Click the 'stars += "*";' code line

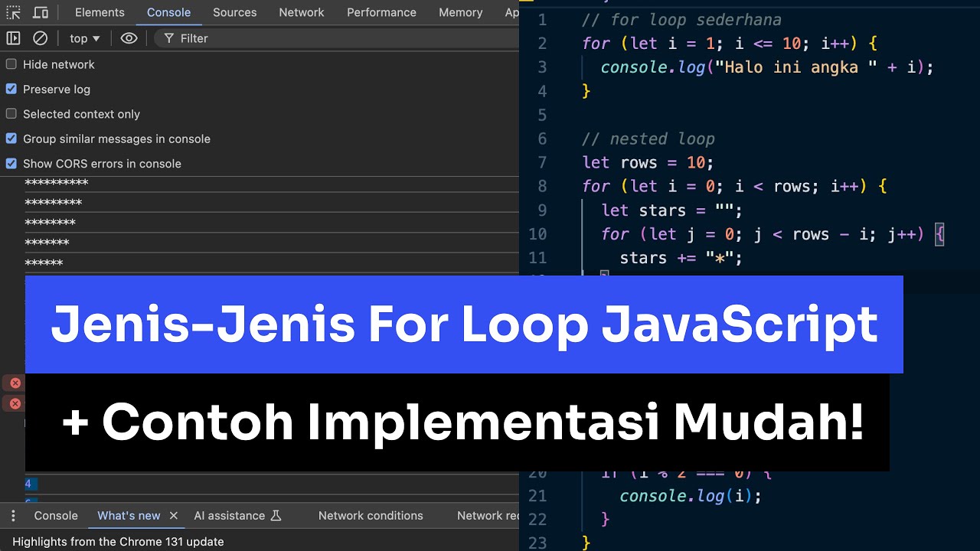point(681,258)
